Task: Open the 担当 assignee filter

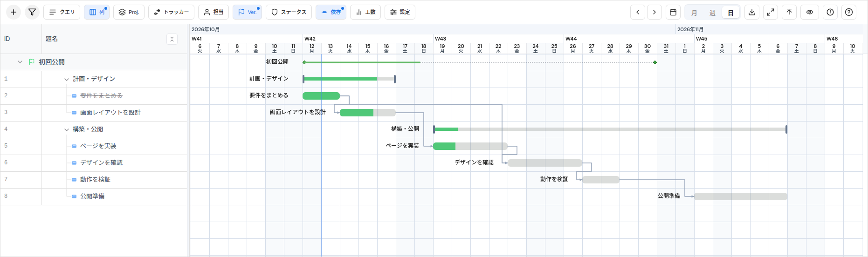Action: tap(214, 12)
